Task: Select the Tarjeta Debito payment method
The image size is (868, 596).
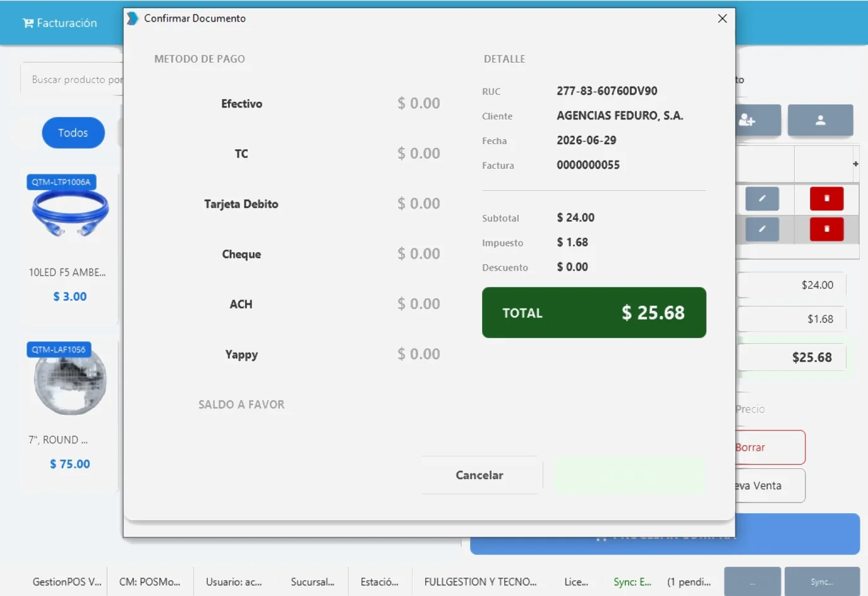Action: click(x=241, y=204)
